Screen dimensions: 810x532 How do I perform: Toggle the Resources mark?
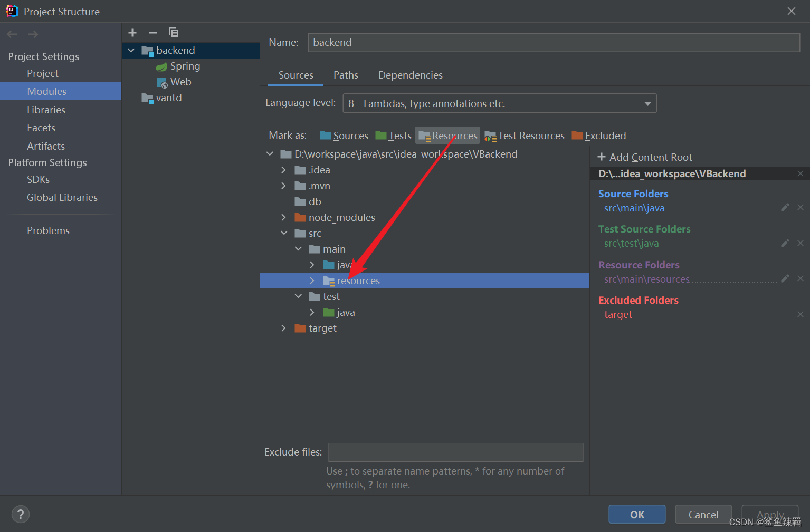[447, 136]
